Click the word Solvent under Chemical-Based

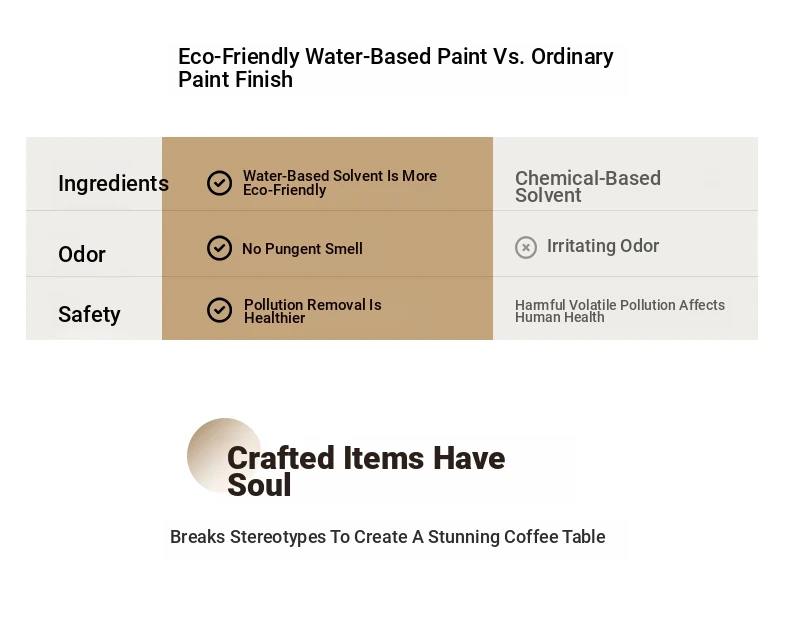point(548,196)
